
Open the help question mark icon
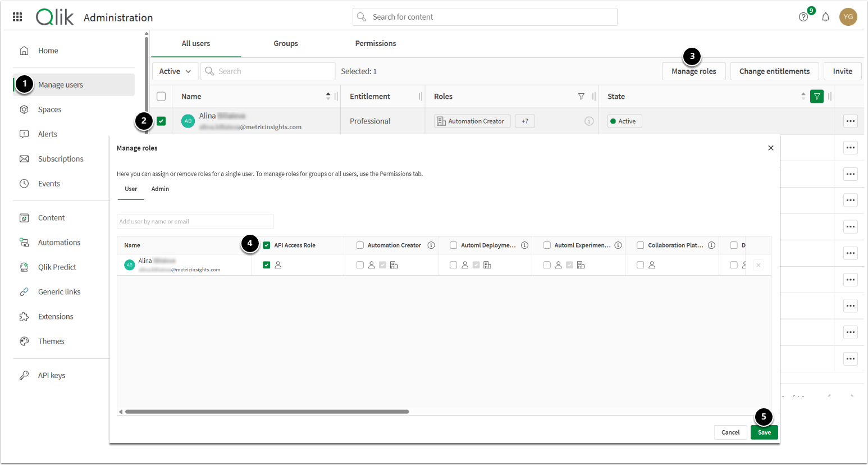tap(803, 17)
